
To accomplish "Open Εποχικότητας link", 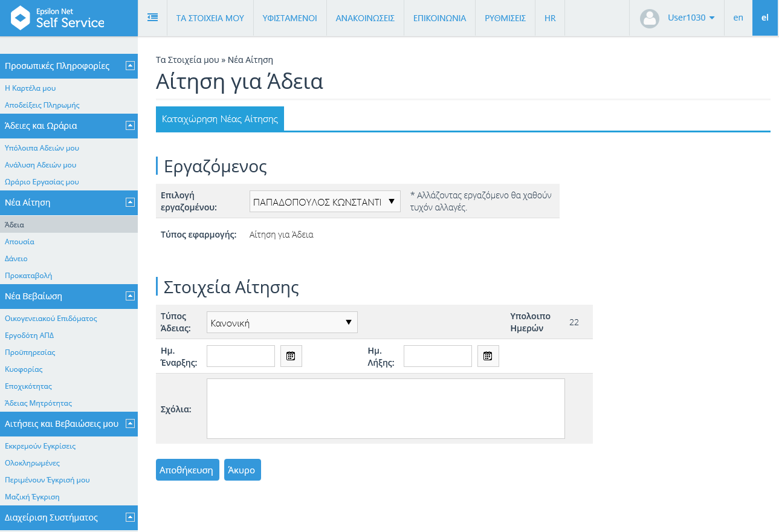I will (28, 386).
